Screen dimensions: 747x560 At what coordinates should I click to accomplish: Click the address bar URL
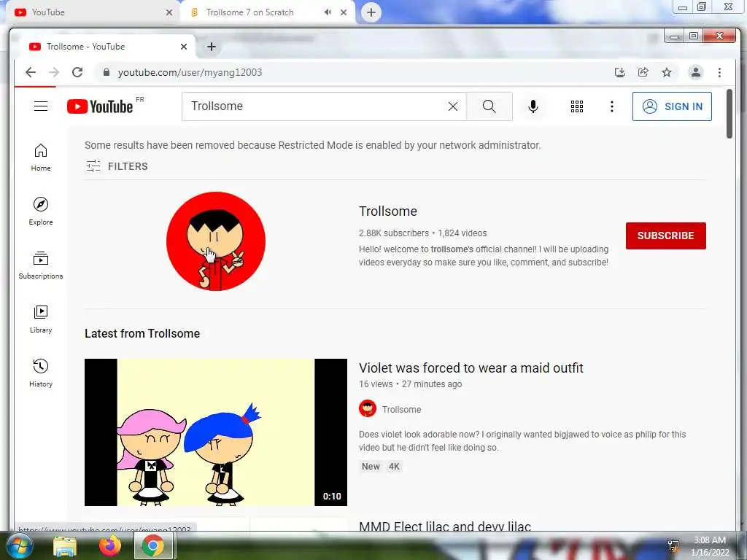pos(190,72)
